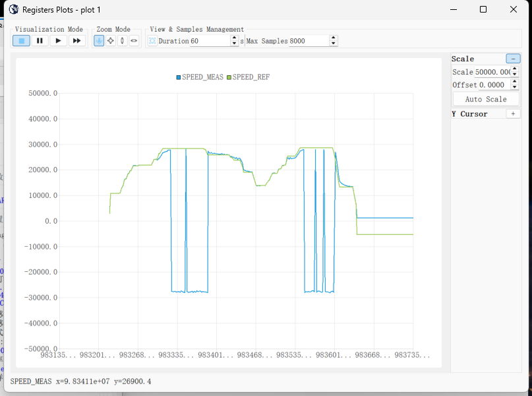Select the both-axes zoom mode icon
Viewport: 532px width, 396px height.
(x=111, y=41)
